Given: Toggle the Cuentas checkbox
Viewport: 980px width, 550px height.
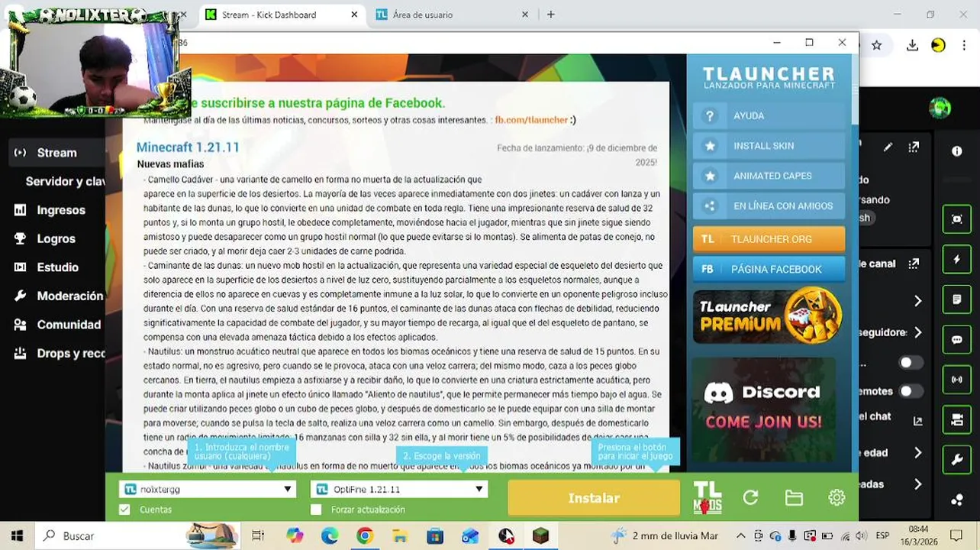Looking at the screenshot, I should point(124,510).
